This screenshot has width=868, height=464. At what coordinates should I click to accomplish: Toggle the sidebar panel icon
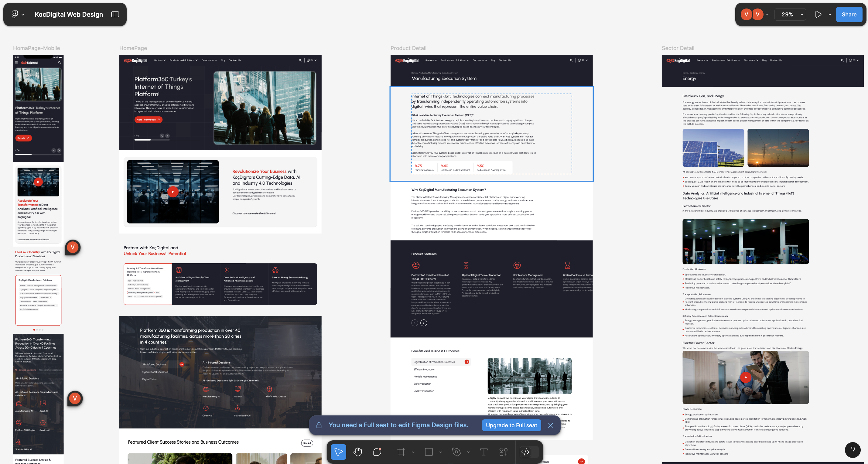coord(115,14)
